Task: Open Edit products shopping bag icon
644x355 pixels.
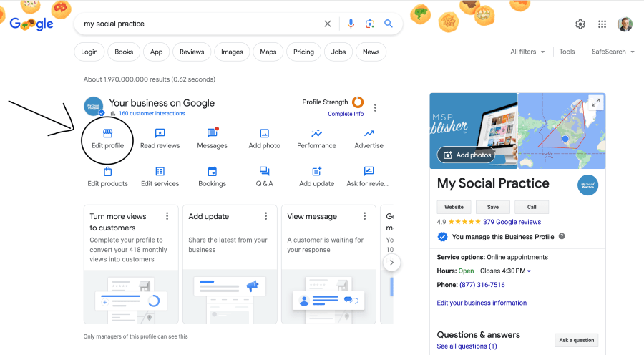Action: (x=107, y=171)
